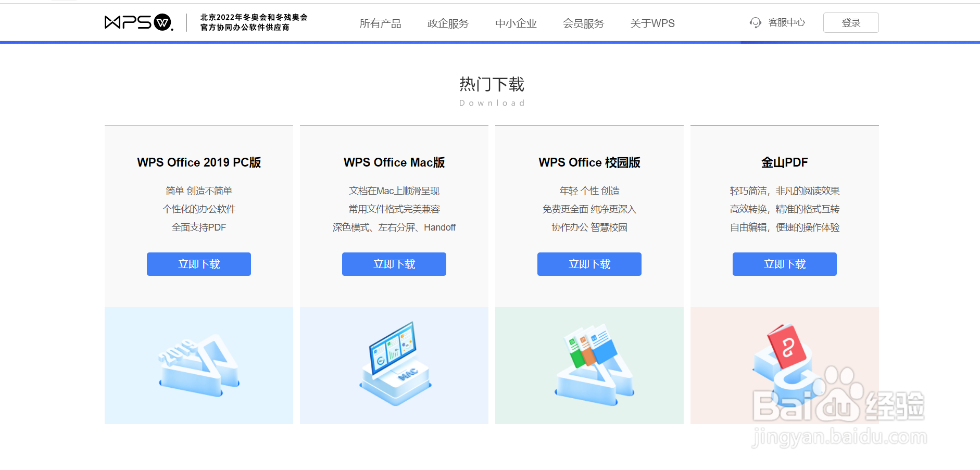The height and width of the screenshot is (470, 980).
Task: Open the 政企服务 menu
Action: (448, 23)
